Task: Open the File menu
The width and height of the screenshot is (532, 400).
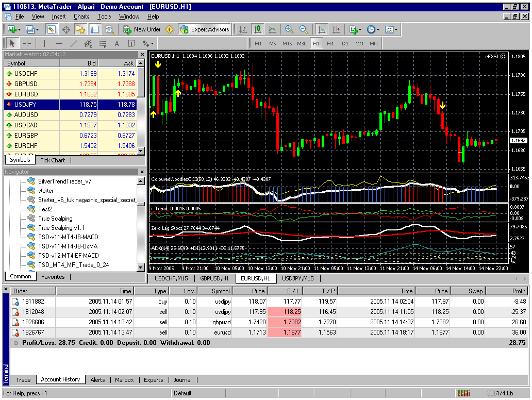Action: 20,16
